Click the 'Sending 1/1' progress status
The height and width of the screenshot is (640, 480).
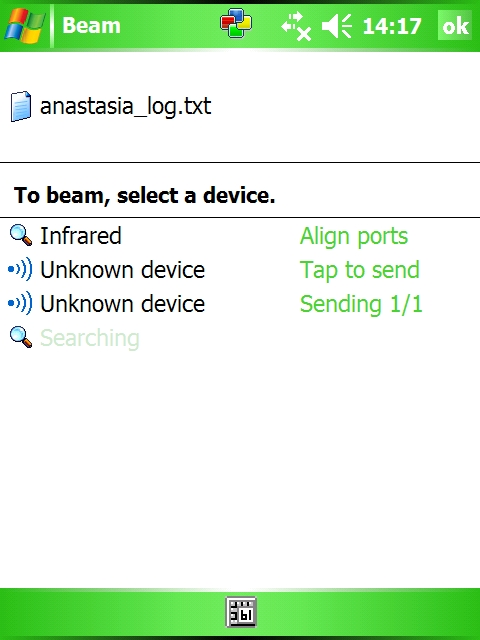(361, 304)
